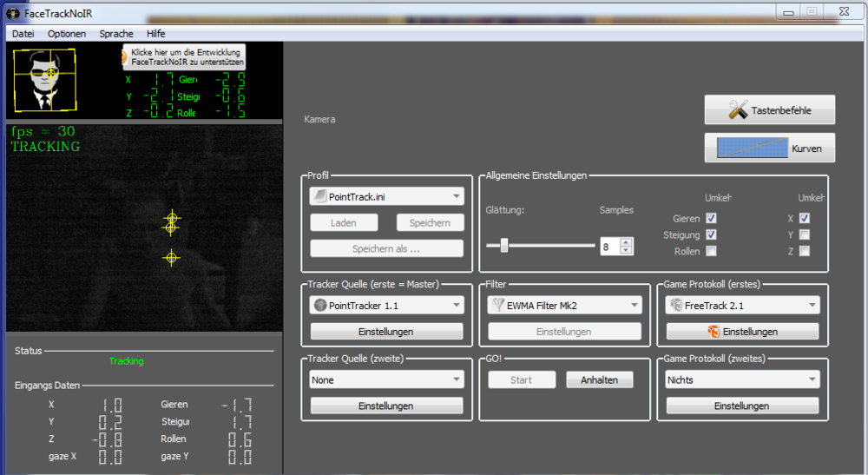Image resolution: width=868 pixels, height=475 pixels.
Task: Click the Anhalten button
Action: 600,379
